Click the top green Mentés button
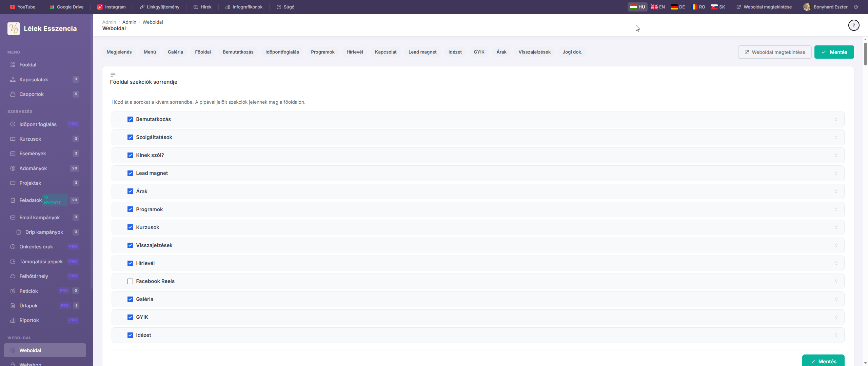 pos(834,52)
